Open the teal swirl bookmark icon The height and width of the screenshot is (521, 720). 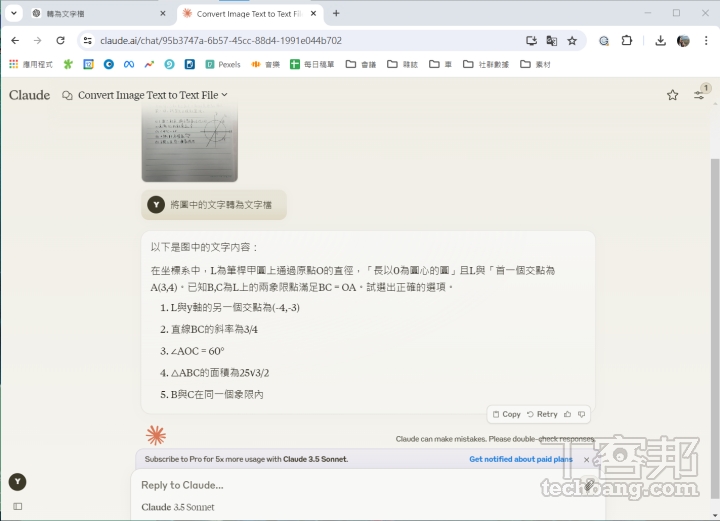click(169, 64)
